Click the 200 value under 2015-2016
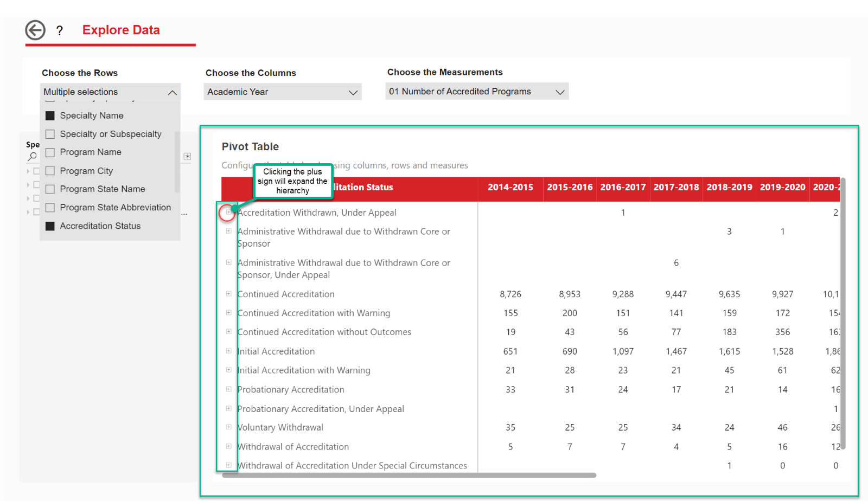The width and height of the screenshot is (868, 501). click(x=570, y=313)
